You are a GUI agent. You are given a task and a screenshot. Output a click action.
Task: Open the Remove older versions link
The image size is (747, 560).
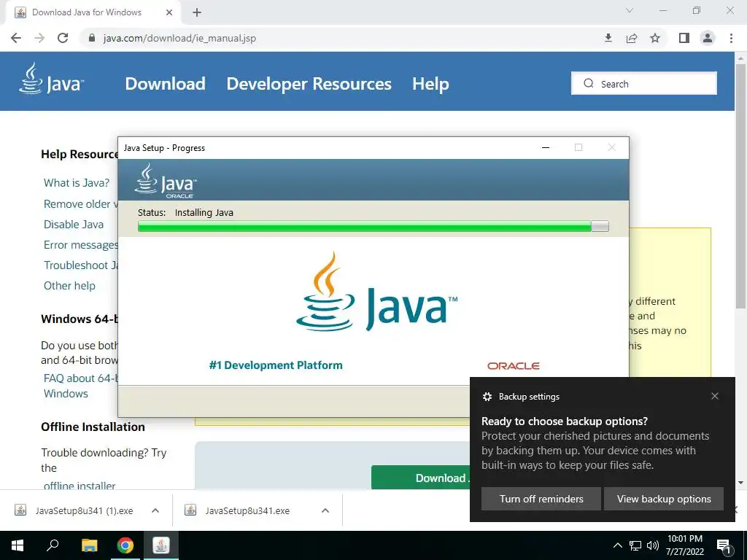[x=80, y=204]
